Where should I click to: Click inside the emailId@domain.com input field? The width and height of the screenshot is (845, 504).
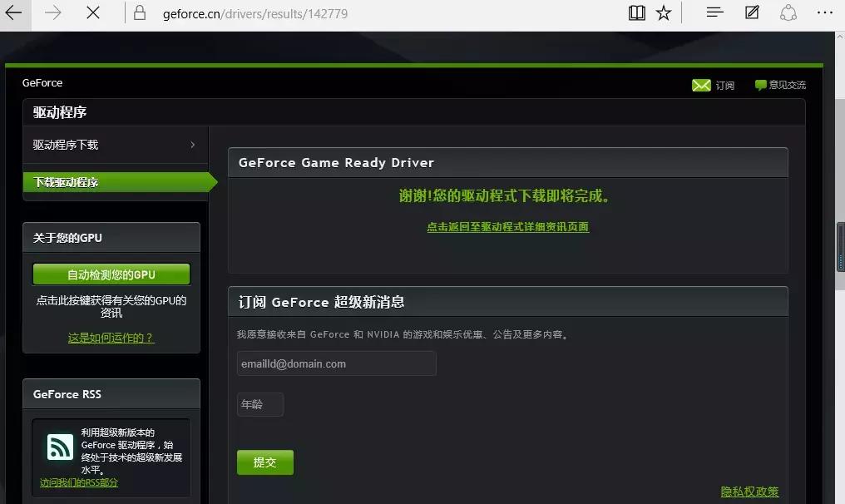pos(336,363)
